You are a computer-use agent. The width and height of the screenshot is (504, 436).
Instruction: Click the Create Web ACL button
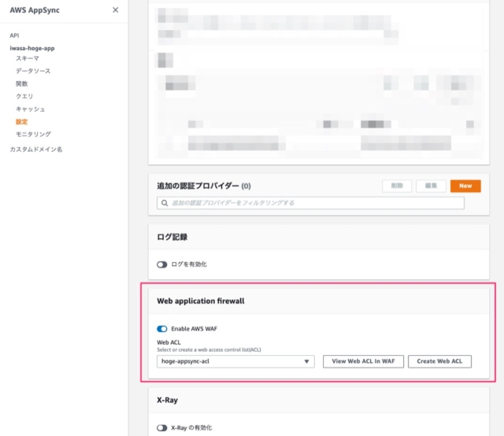[x=439, y=361]
